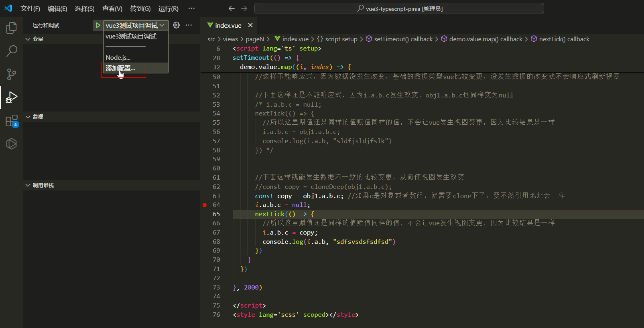The height and width of the screenshot is (328, 644).
Task: Click the sticky line demo.value.map((i, index) => {
Action: [x=295, y=67]
